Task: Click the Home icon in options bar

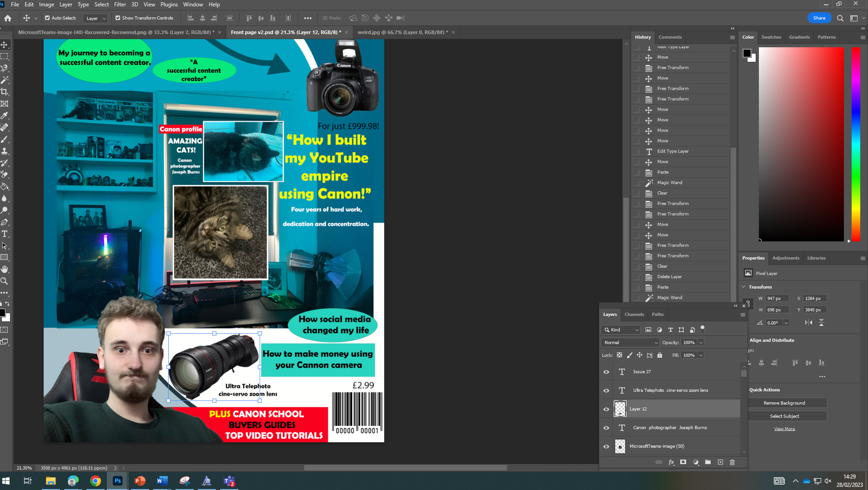Action: click(8, 18)
